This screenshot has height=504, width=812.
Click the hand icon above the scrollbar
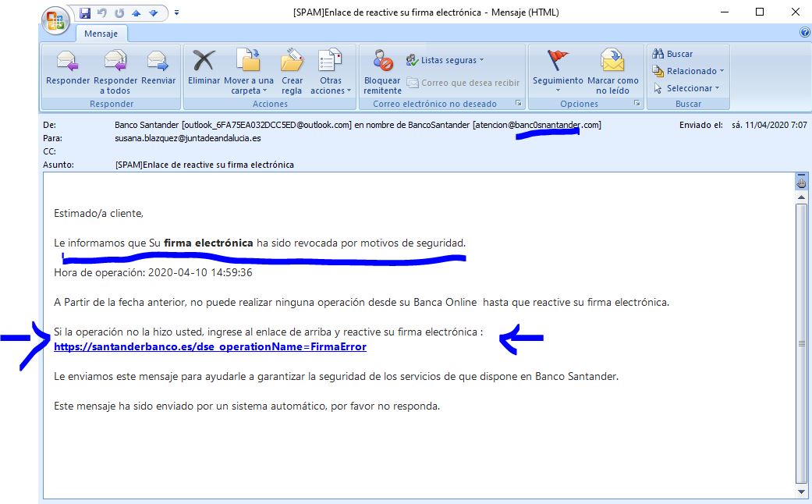[802, 182]
